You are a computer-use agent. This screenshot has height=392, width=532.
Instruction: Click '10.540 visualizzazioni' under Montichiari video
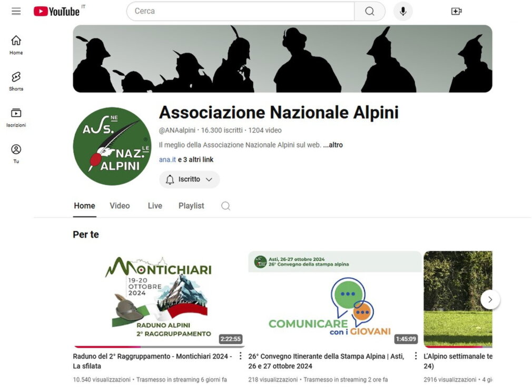pos(102,380)
